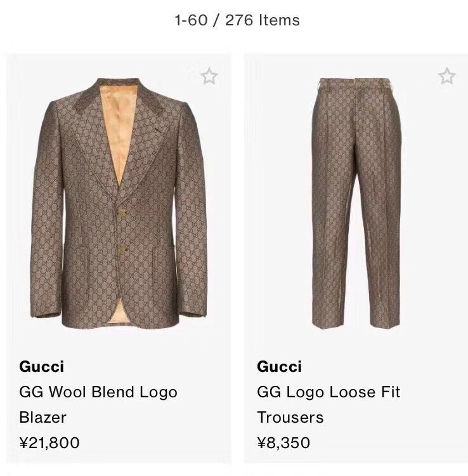The width and height of the screenshot is (468, 476).
Task: Click the word "Blazer" in the product title
Action: 42,417
